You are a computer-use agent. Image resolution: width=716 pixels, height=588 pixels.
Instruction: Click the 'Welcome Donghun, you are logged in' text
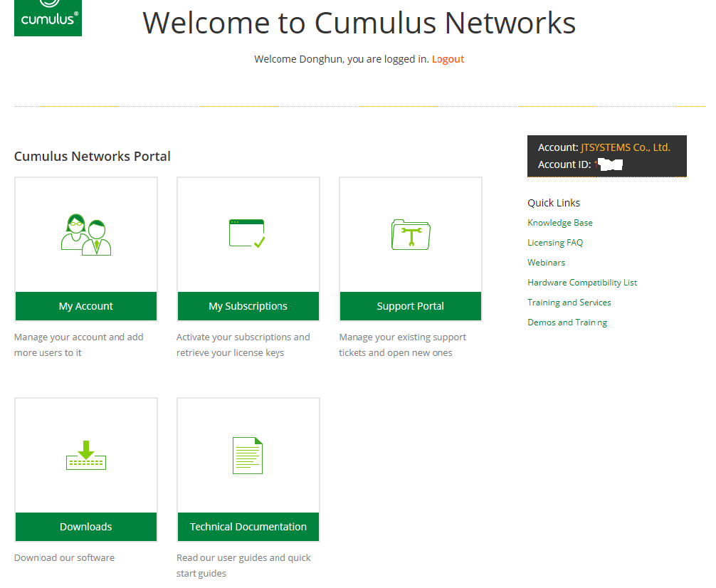342,59
